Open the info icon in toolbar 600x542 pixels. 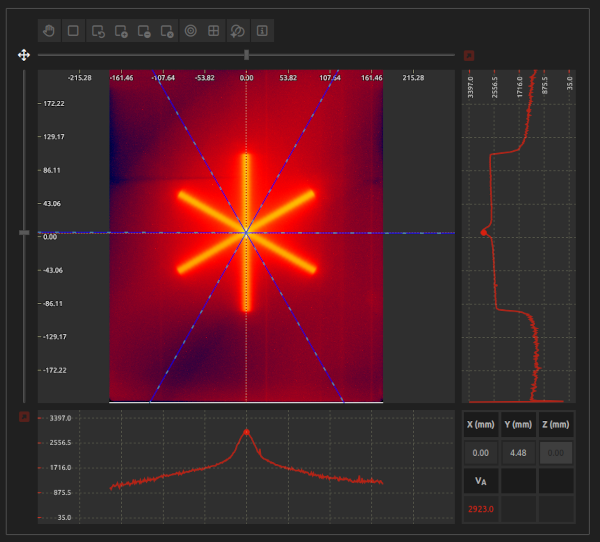point(261,31)
